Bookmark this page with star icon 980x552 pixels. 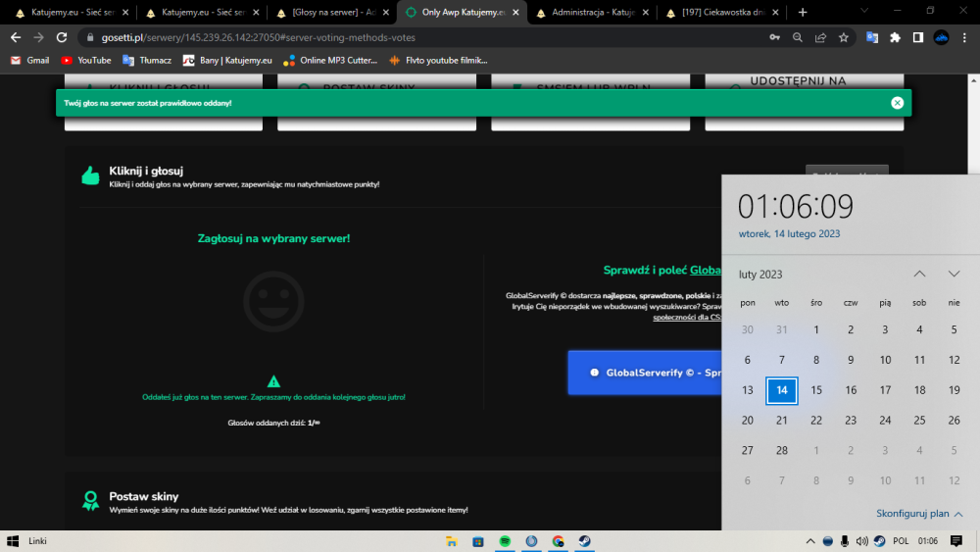844,37
